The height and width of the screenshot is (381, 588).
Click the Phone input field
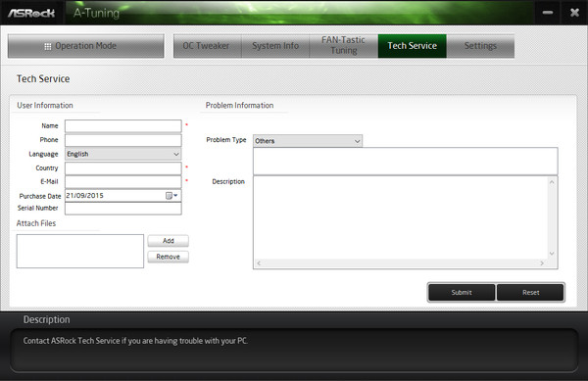pos(123,140)
